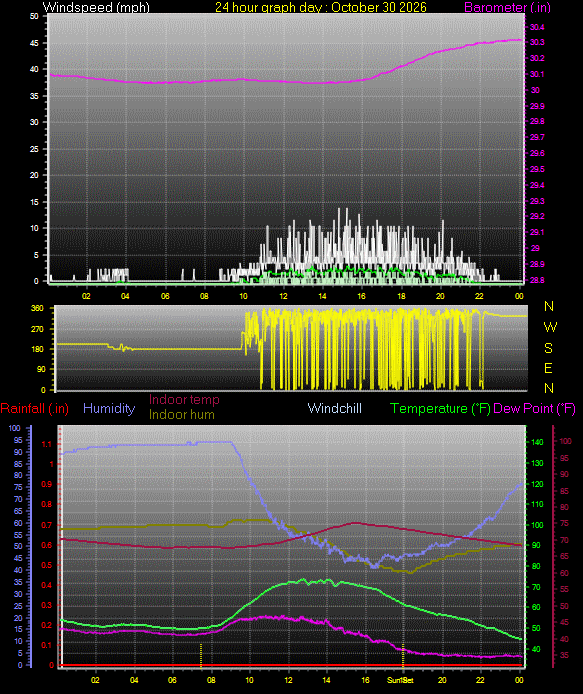Click the Rainfall (.in) legend label
Image resolution: width=583 pixels, height=694 pixels.
coord(35,409)
